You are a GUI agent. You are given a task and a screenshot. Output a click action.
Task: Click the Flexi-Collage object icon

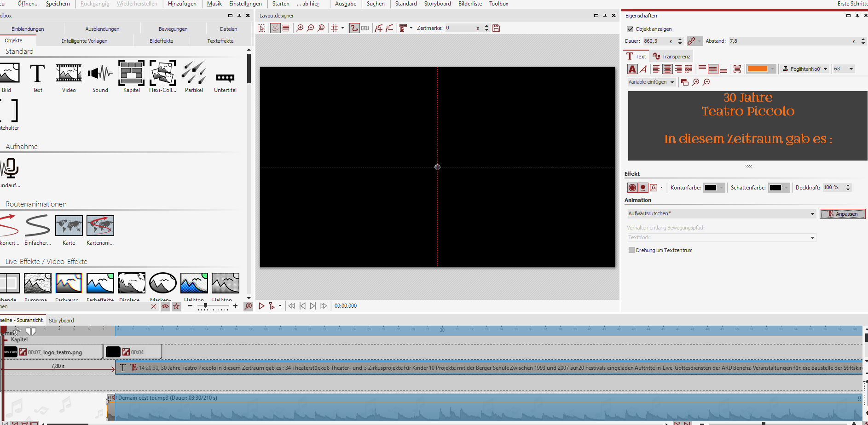coord(162,74)
